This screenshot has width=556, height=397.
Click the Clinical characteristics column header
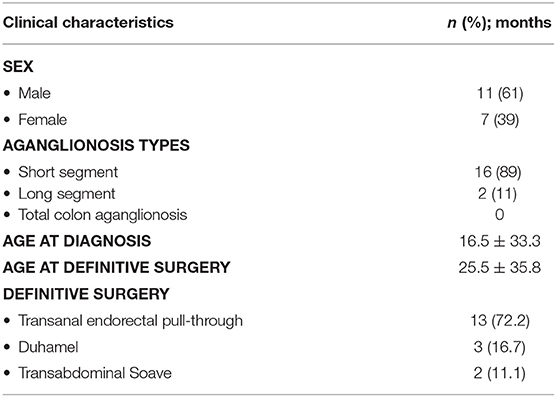coord(88,23)
